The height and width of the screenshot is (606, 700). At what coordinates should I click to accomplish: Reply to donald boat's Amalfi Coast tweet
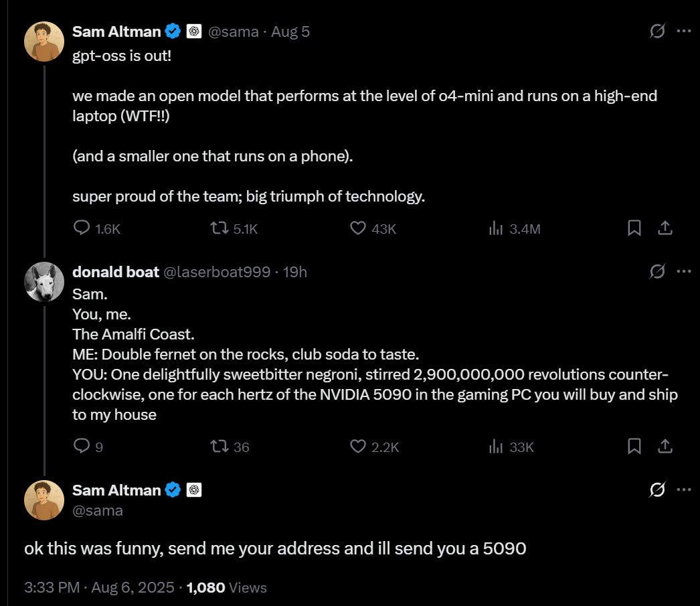pos(82,446)
